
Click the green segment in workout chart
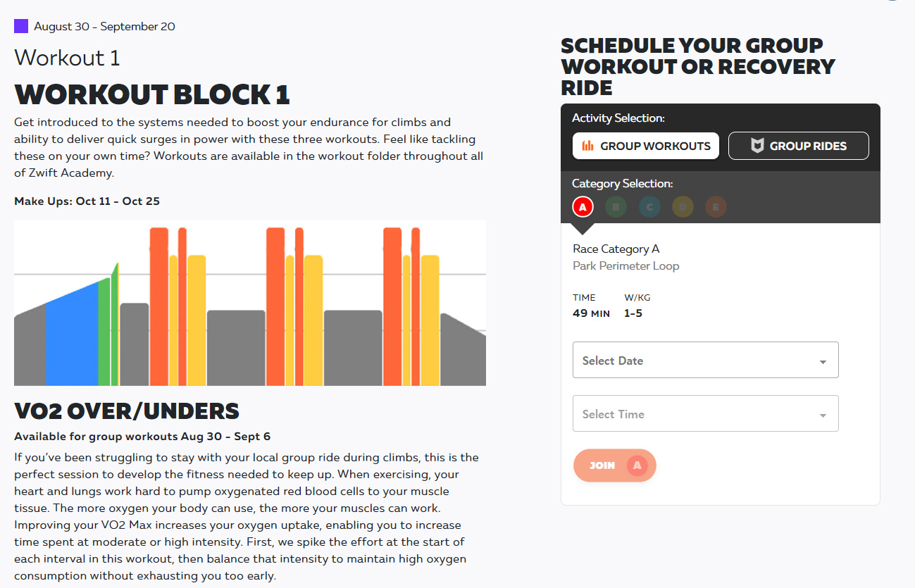[x=104, y=332]
